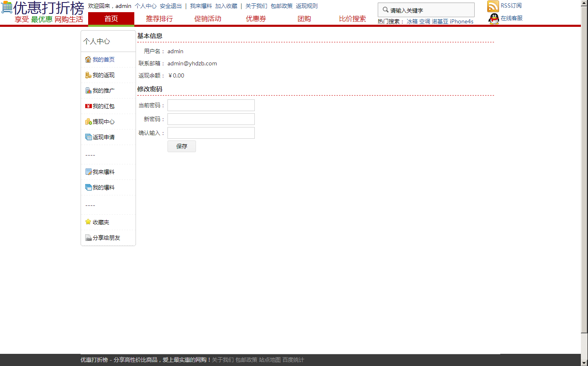Go to the 促销活动 tab
The height and width of the screenshot is (366, 588).
pyautogui.click(x=208, y=19)
